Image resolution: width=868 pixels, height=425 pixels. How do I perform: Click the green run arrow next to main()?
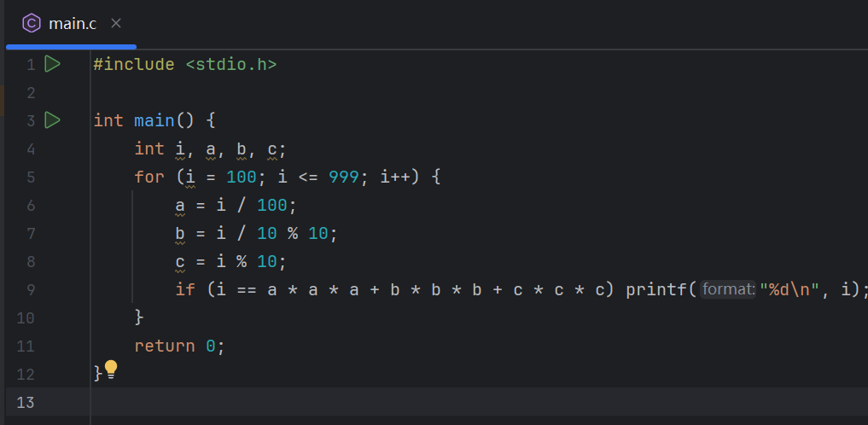[52, 120]
